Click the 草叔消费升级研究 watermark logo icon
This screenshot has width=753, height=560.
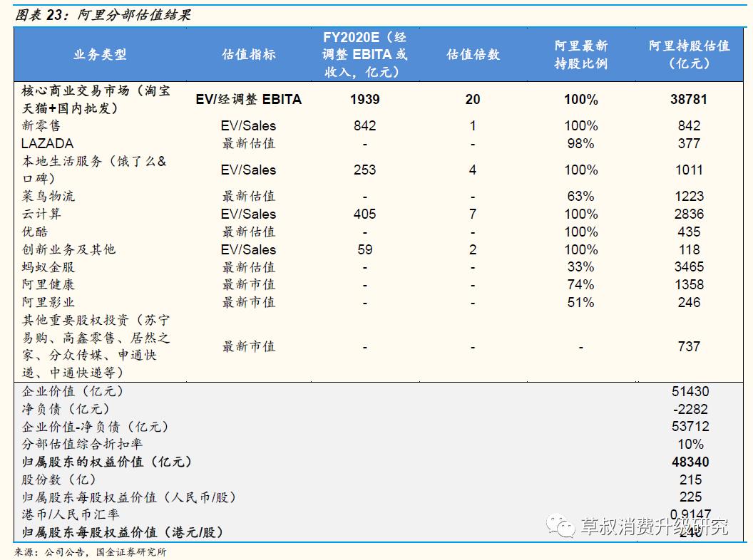coord(560,525)
